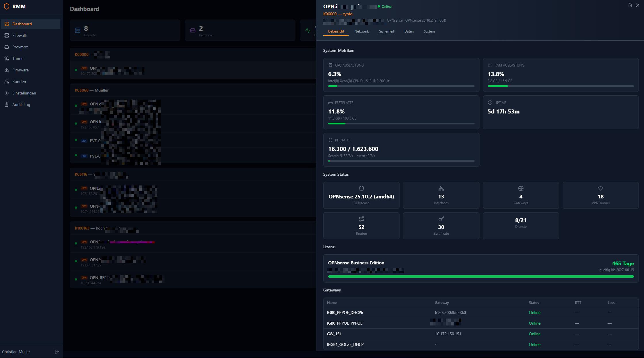Screen dimensions: 644x358
Task: Click the Uptime clock icon
Action: click(490, 103)
